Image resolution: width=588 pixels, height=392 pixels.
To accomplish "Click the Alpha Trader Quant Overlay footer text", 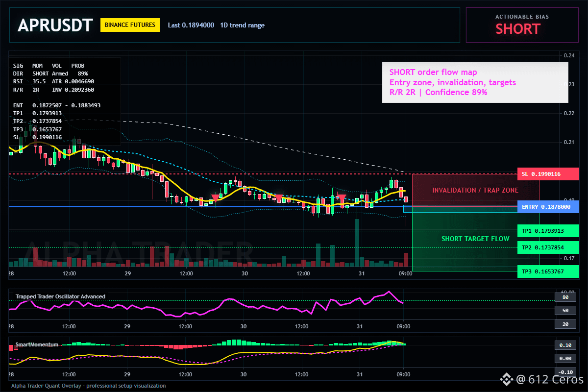I will point(89,386).
